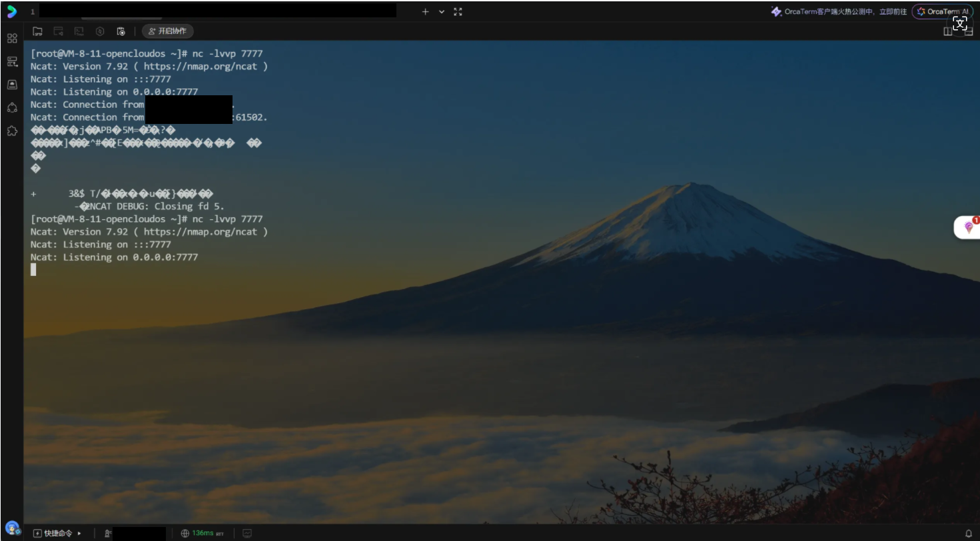Viewport: 980px width, 541px height.
Task: Click the screenshot capture icon at top right
Action: pos(959,23)
